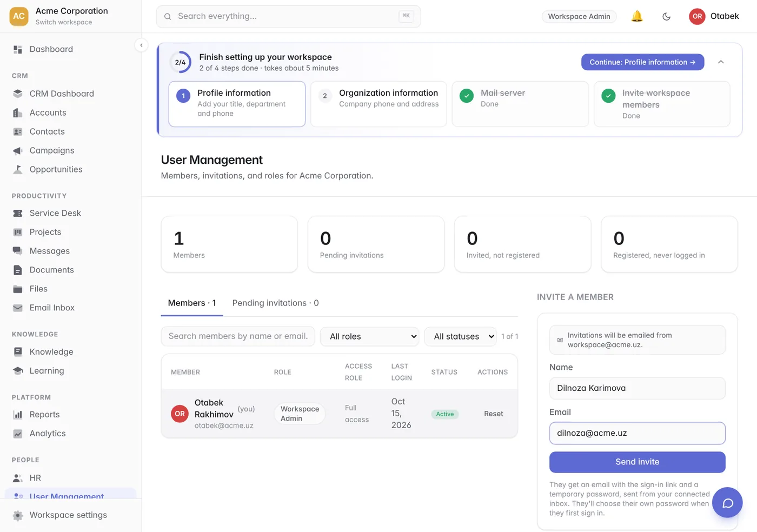Screen dimensions: 757x532
Task: Open the HR sidebar menu item
Action: pos(70,478)
